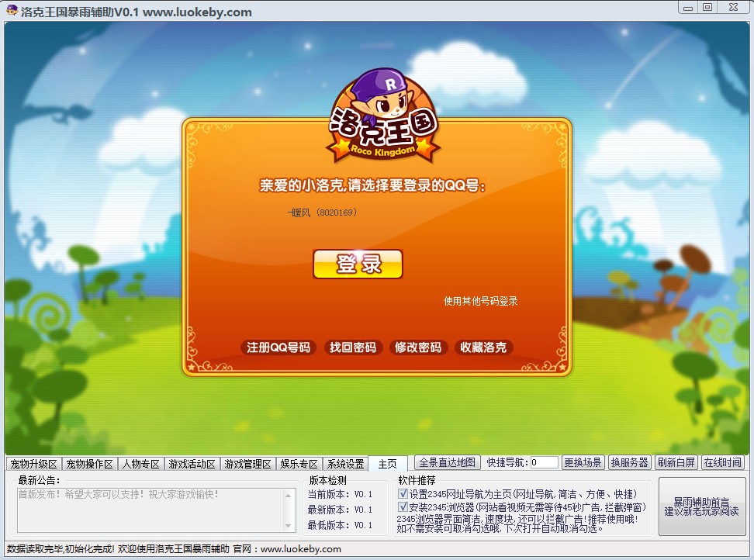
Task: Maximize the window
Action: 707,8
